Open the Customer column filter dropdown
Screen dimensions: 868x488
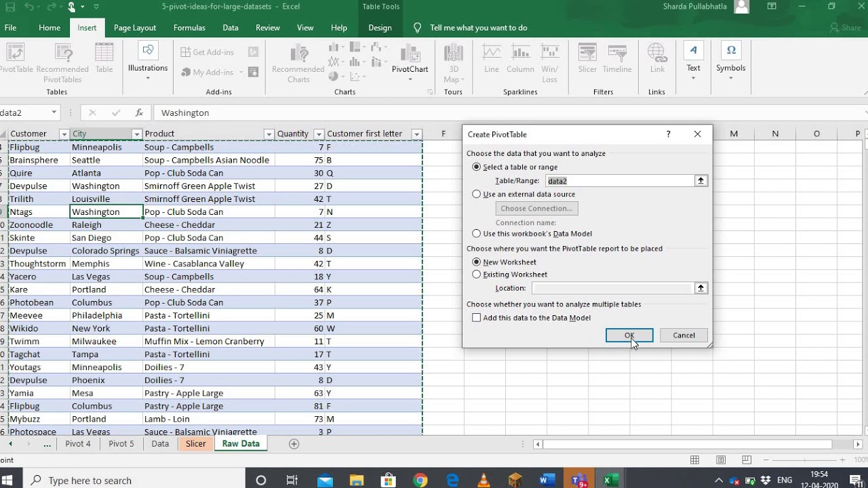pyautogui.click(x=64, y=134)
